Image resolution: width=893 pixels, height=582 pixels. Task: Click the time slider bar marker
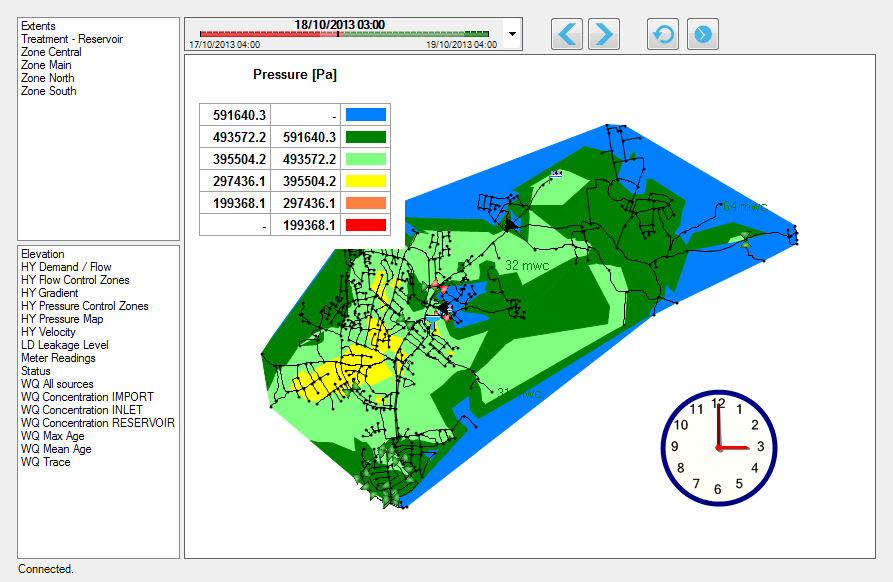coord(338,34)
